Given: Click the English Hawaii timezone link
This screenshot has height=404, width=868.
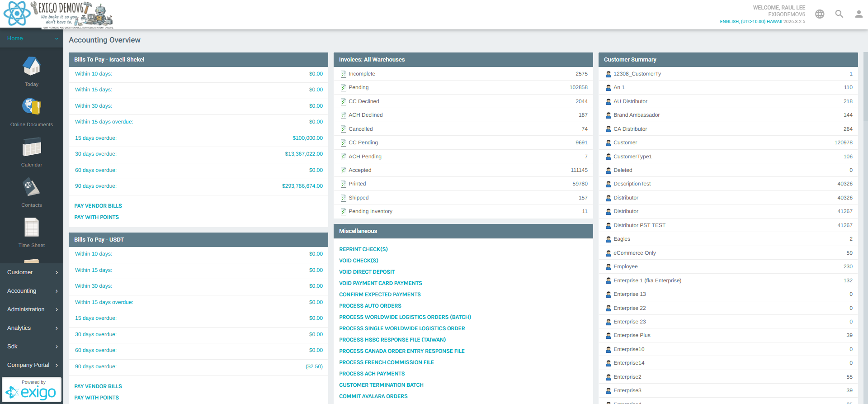Looking at the screenshot, I should point(751,21).
